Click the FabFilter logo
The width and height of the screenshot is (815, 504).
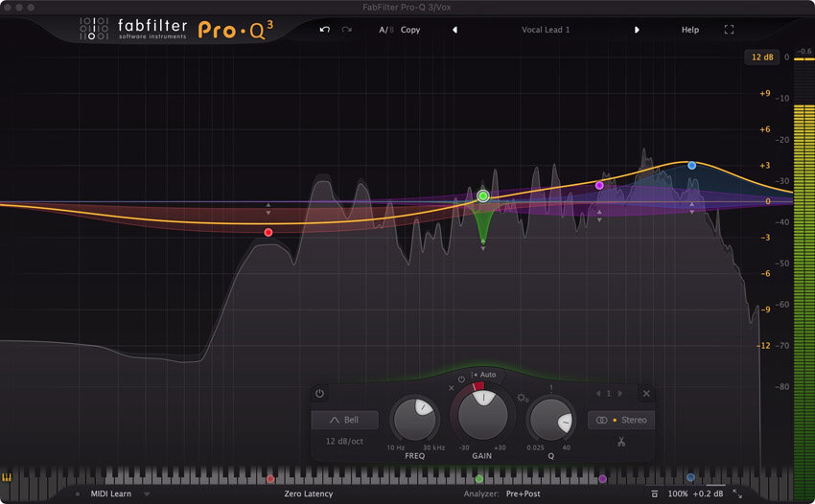133,29
